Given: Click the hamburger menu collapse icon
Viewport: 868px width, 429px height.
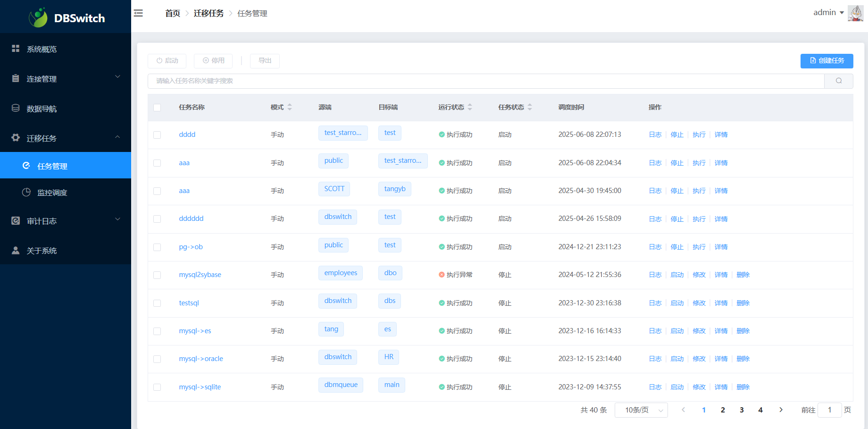Looking at the screenshot, I should (138, 13).
